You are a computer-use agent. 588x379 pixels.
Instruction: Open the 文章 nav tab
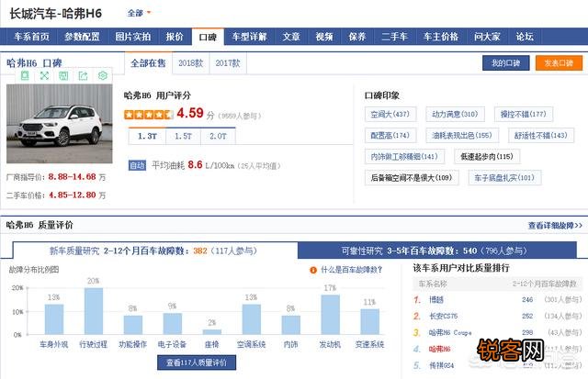291,37
